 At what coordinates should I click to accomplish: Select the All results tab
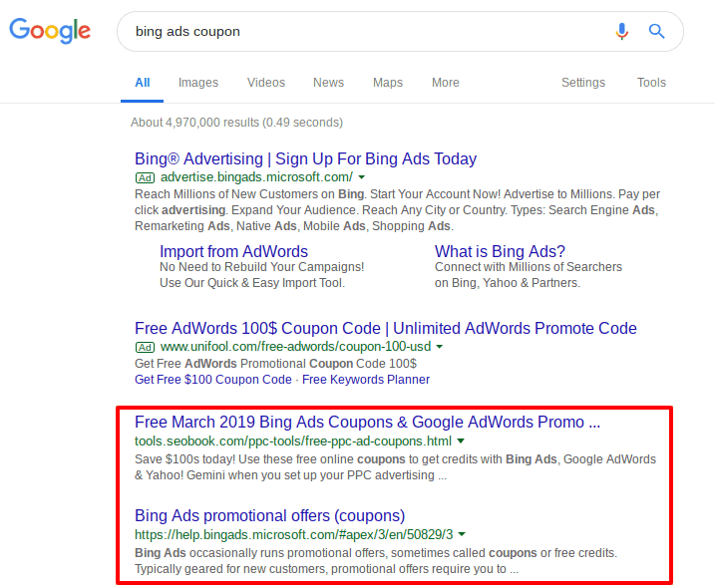pyautogui.click(x=143, y=83)
